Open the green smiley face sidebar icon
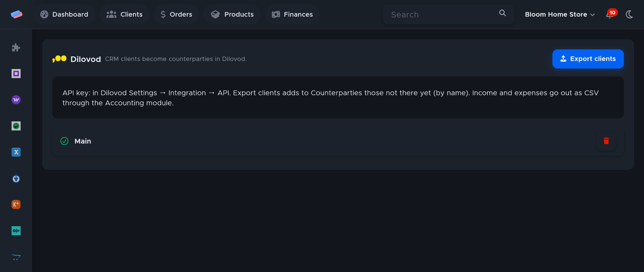 (16, 126)
